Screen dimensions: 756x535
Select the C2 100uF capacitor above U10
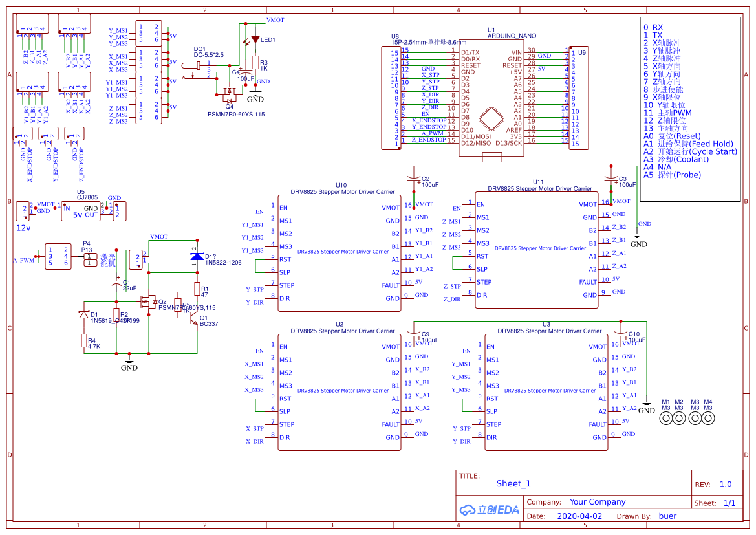coord(414,179)
